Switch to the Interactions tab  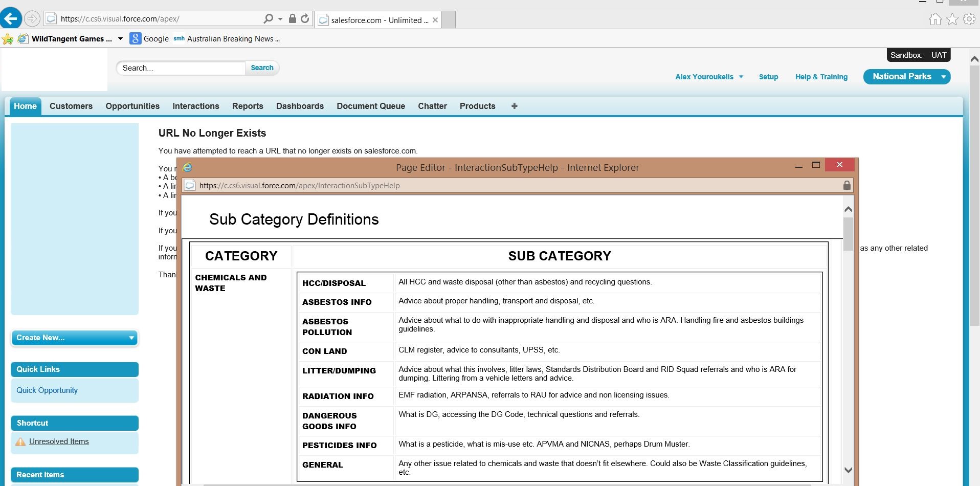tap(196, 106)
